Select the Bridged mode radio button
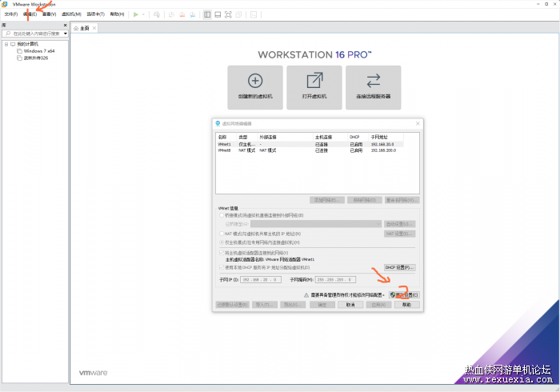This screenshot has height=392, width=560. (x=222, y=215)
